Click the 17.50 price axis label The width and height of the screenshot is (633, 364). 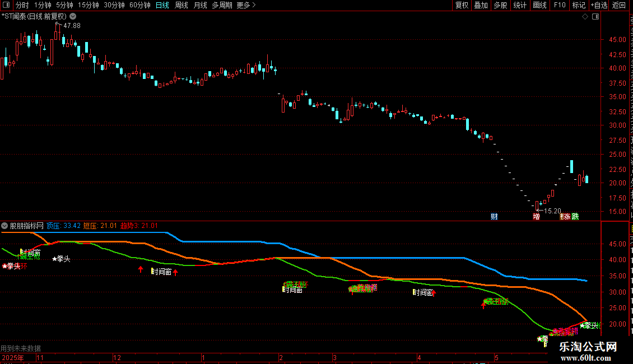(x=618, y=198)
